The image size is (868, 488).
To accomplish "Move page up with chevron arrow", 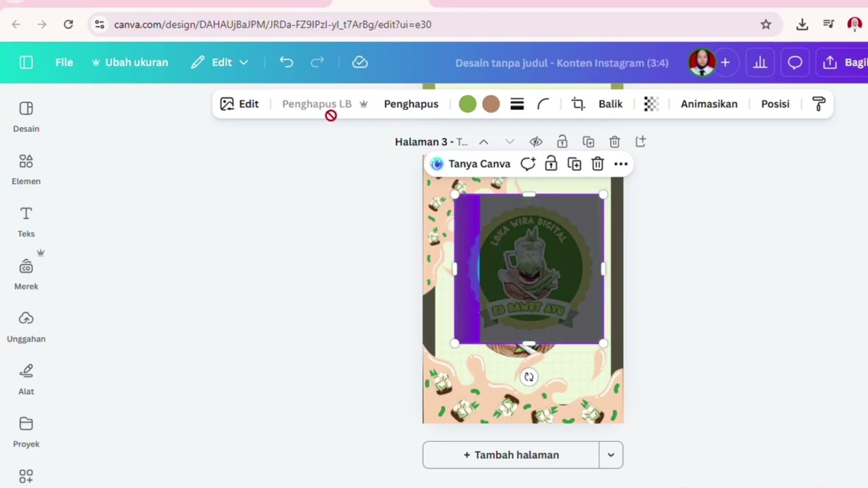I will click(484, 142).
